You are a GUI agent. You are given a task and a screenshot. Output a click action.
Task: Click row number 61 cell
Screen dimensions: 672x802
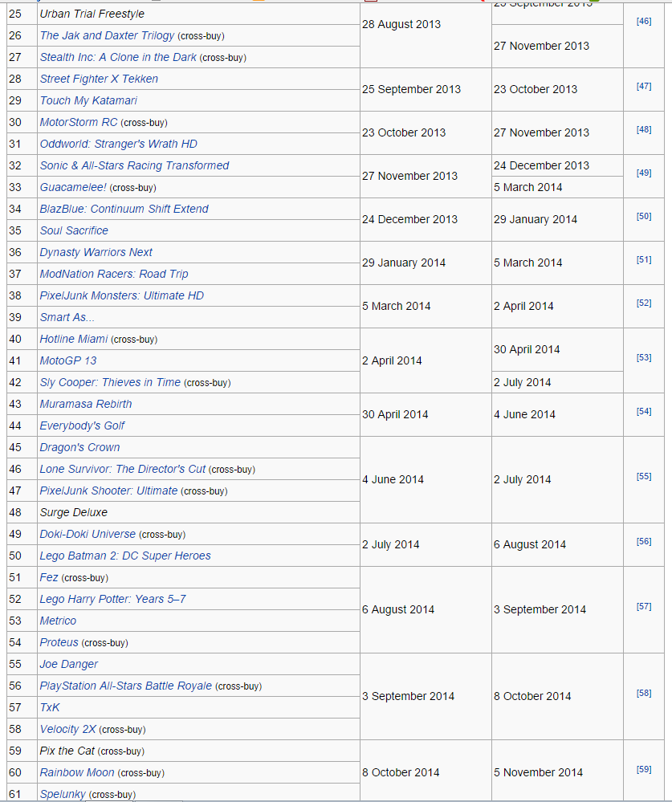pos(22,794)
